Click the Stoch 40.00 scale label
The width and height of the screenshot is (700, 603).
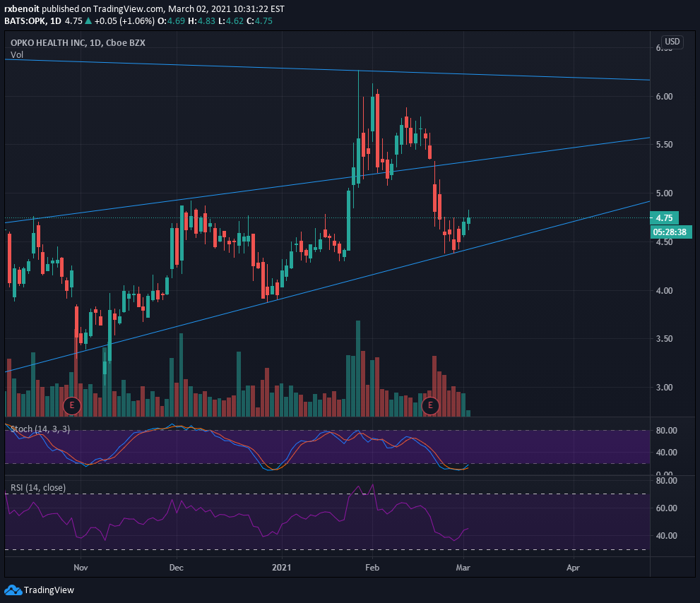[666, 452]
